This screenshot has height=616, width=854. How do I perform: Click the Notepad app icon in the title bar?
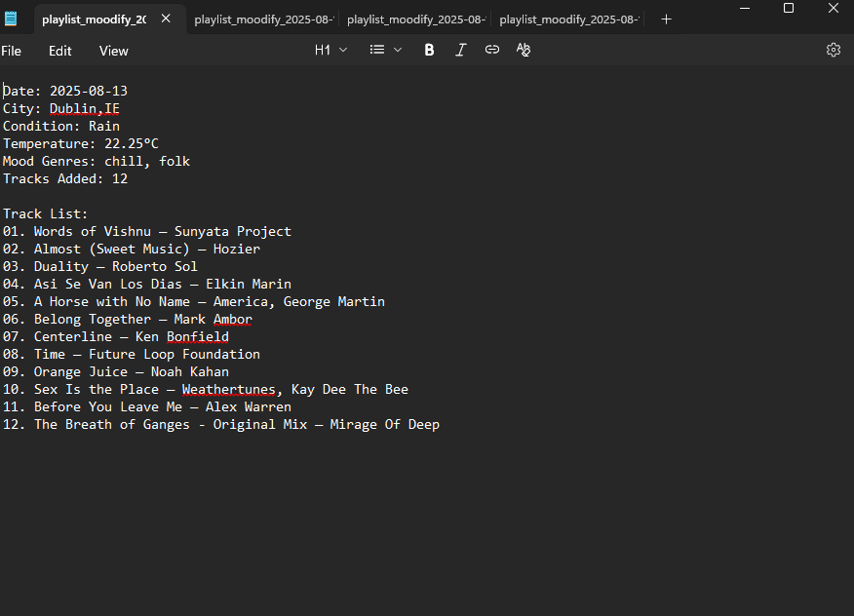11,19
